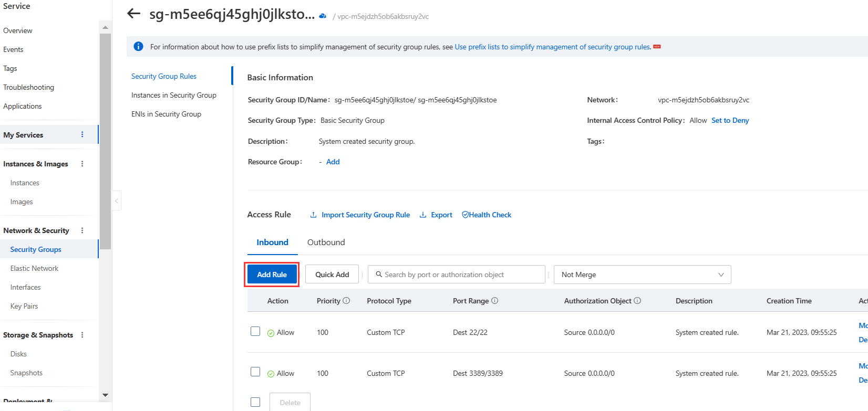This screenshot has height=411, width=868.
Task: Click the Add Rule button
Action: click(272, 275)
